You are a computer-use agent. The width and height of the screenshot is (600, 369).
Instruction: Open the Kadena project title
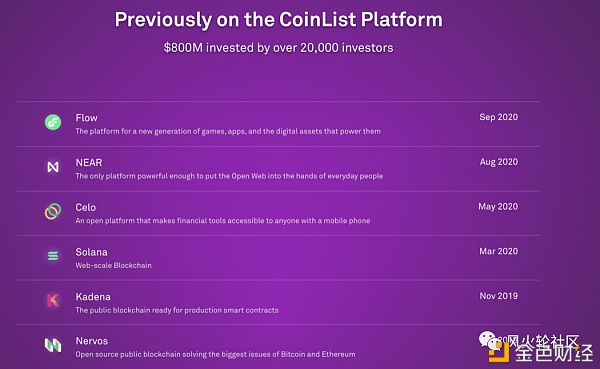pos(93,297)
